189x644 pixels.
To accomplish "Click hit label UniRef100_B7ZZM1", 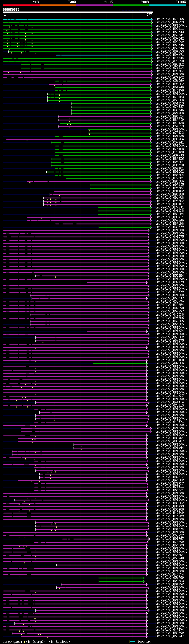I will [170, 178].
